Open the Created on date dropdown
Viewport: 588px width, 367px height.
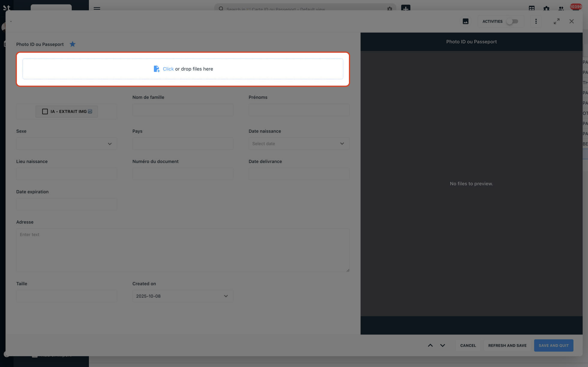coord(183,296)
